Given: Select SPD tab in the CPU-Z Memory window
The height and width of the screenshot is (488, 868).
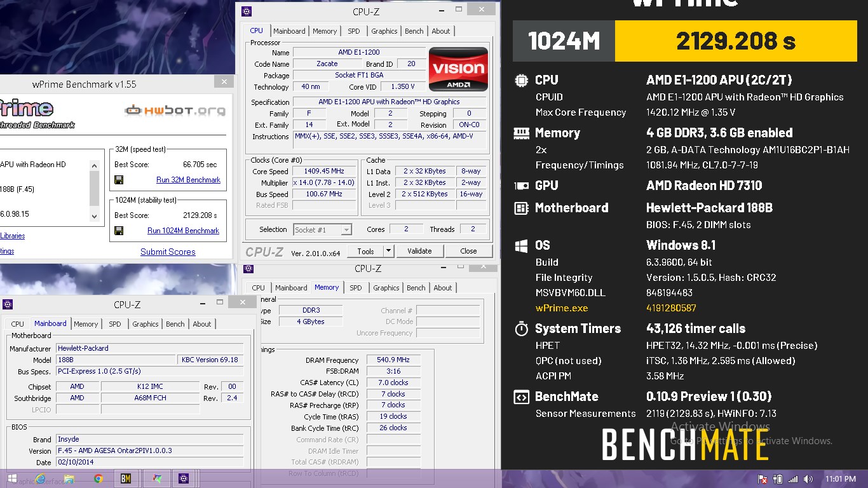Looking at the screenshot, I should click(356, 288).
